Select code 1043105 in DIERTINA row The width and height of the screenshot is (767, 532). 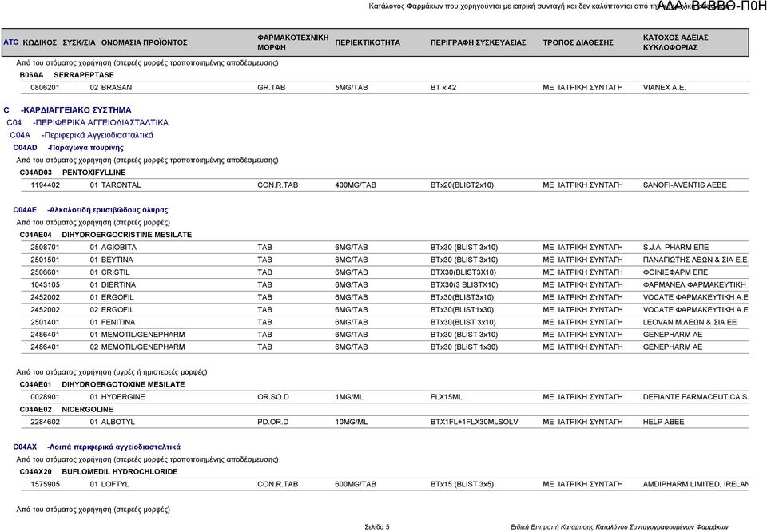45,284
